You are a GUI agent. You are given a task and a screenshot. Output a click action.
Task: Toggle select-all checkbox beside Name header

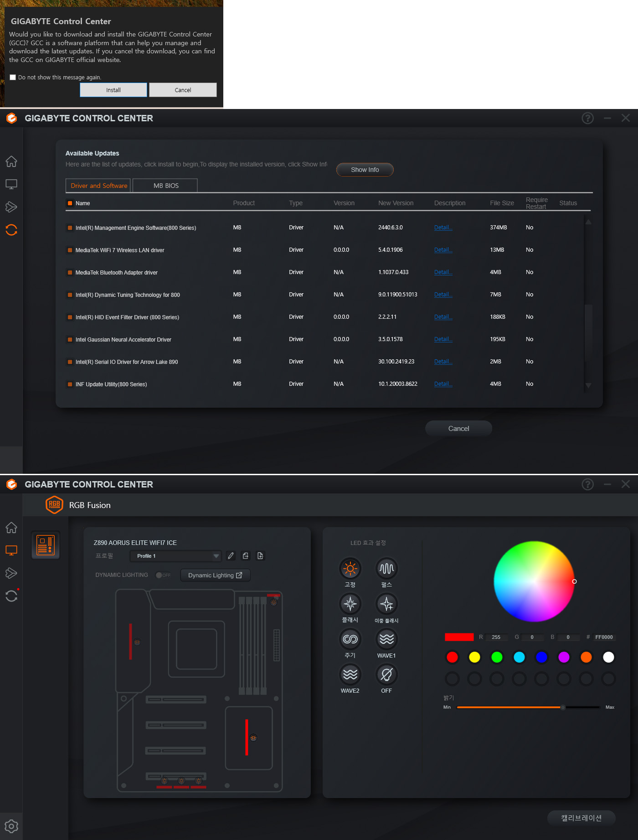pyautogui.click(x=70, y=203)
